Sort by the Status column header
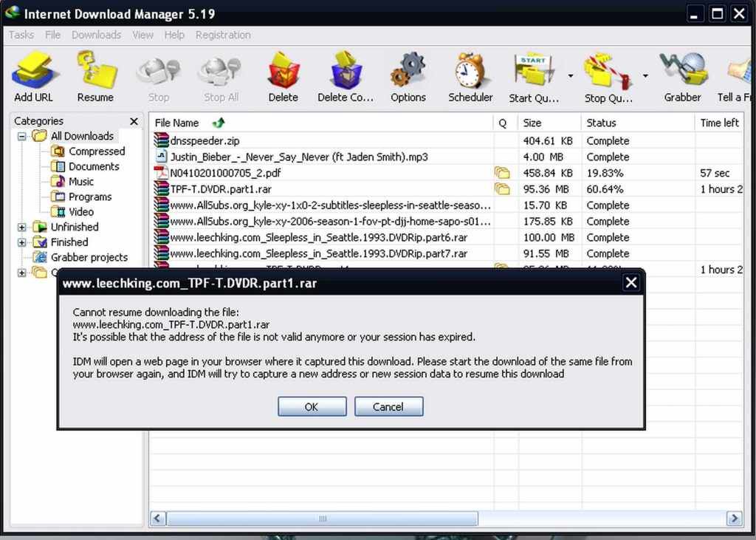 [x=637, y=123]
